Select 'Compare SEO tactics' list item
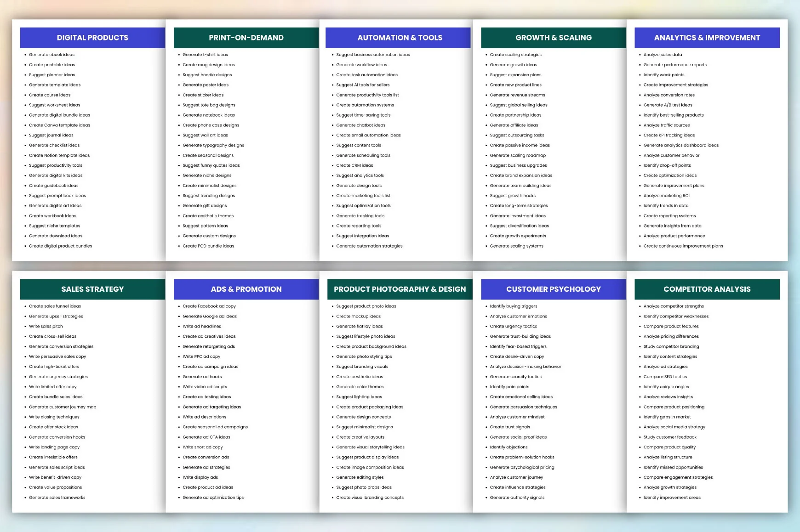Screen dimensions: 800x532 665,377
